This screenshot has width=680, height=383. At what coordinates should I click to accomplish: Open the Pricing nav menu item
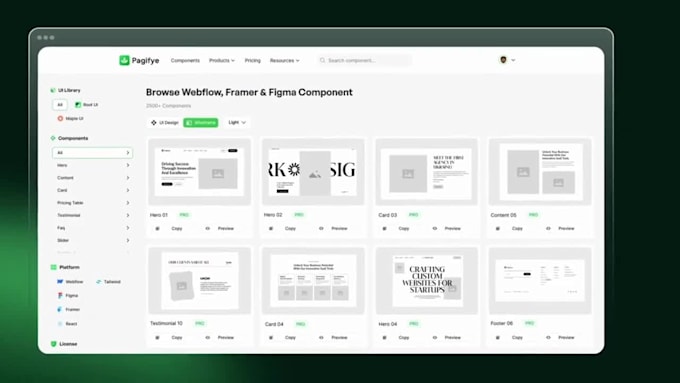pyautogui.click(x=252, y=60)
